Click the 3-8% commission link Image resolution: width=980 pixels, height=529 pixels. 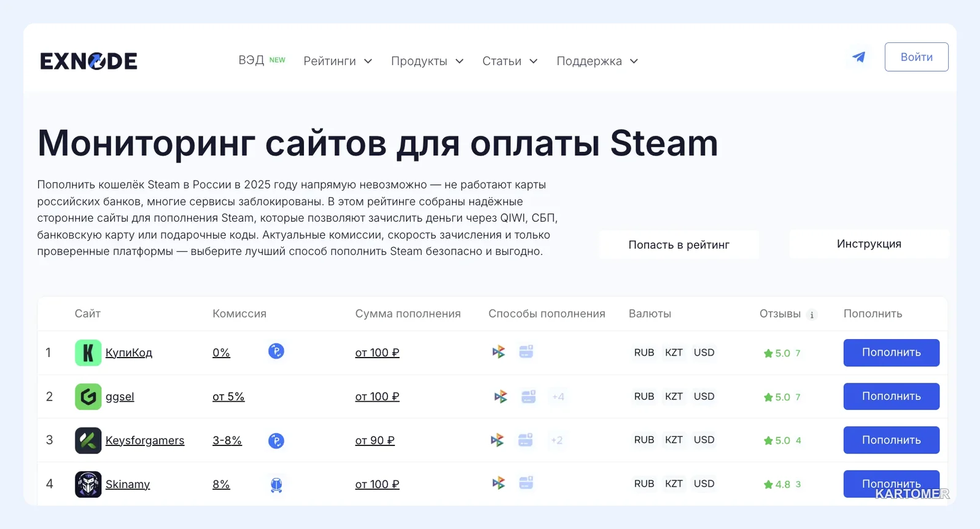point(227,441)
